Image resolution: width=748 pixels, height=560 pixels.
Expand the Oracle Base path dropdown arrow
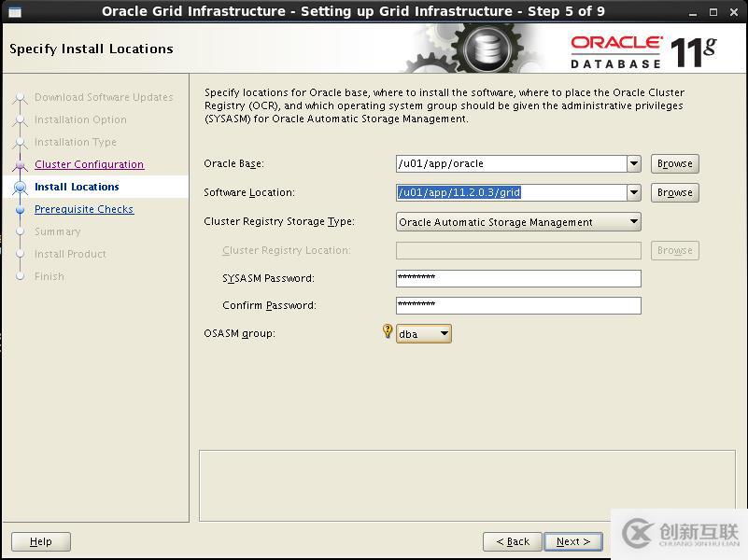pos(634,163)
